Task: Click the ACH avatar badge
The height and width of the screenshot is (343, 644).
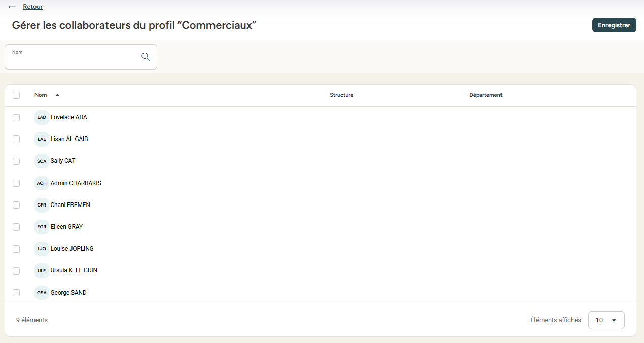Action: pos(42,183)
